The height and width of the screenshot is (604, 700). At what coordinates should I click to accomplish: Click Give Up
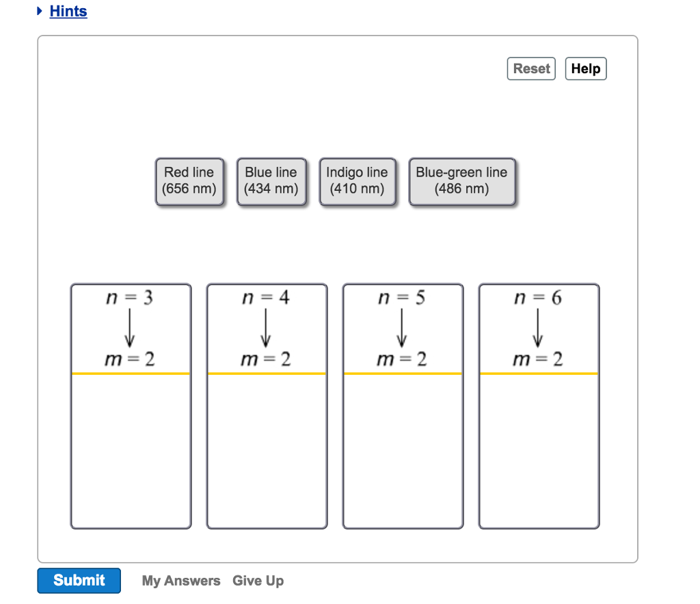tap(258, 580)
